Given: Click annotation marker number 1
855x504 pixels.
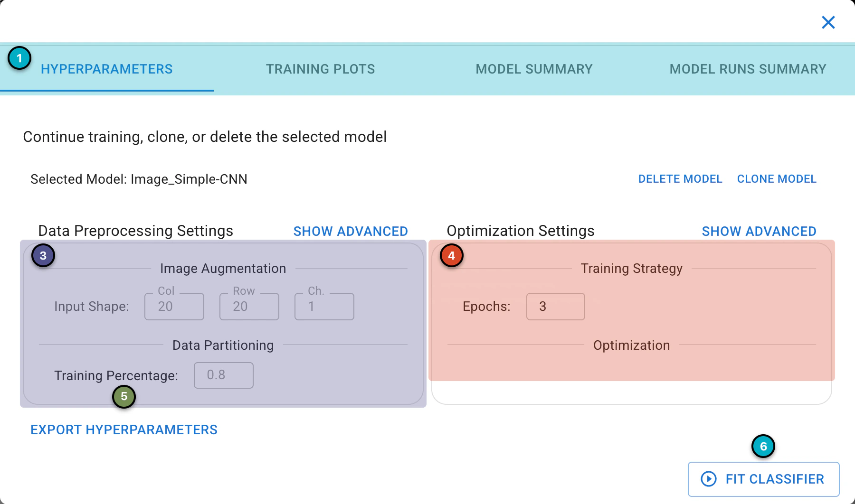Looking at the screenshot, I should 19,58.
